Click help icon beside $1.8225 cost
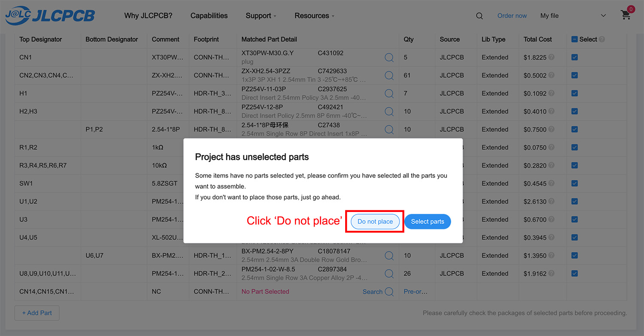 tap(551, 57)
